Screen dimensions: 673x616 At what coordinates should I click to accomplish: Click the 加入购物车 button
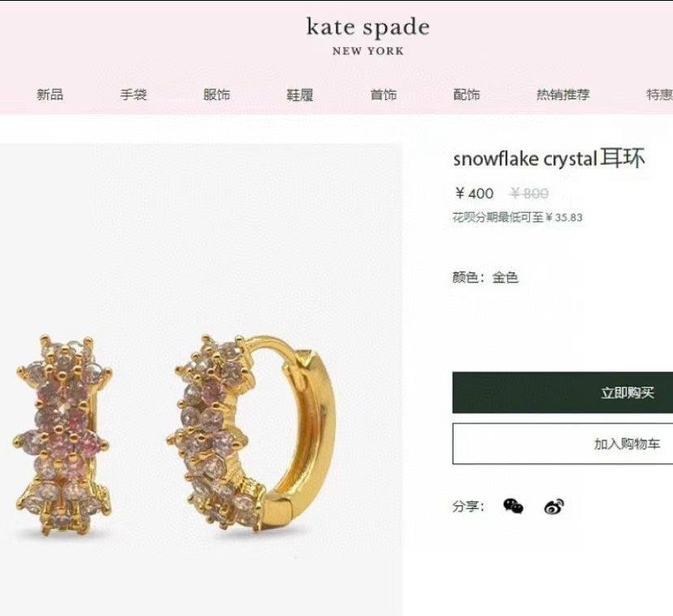pyautogui.click(x=562, y=444)
